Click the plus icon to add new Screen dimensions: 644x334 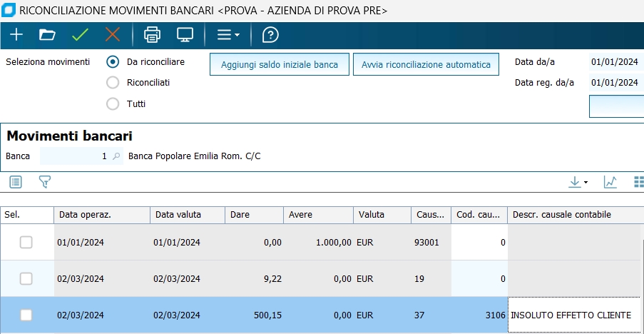(x=16, y=34)
